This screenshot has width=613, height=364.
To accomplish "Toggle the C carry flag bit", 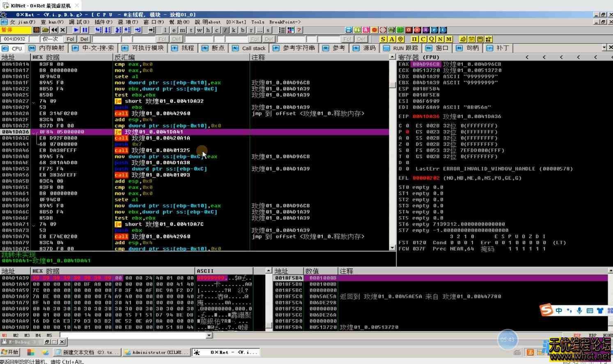I will pyautogui.click(x=407, y=126).
